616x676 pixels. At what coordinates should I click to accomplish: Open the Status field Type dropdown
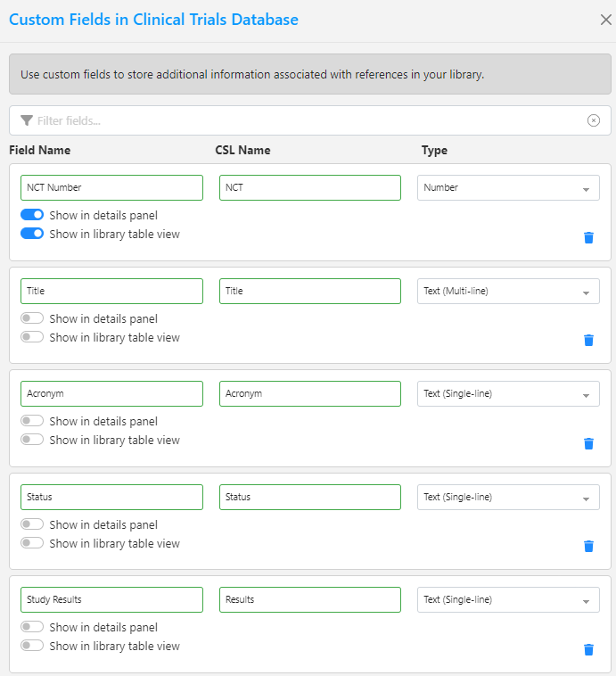[x=508, y=497]
